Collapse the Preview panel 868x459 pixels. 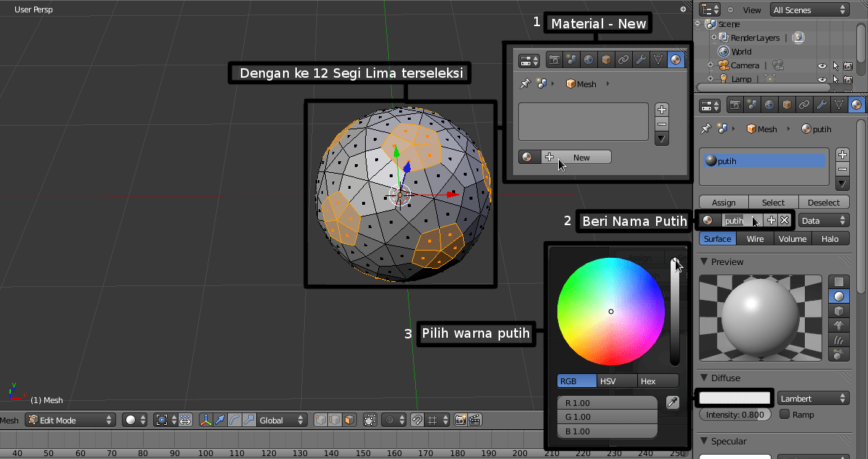pos(704,262)
